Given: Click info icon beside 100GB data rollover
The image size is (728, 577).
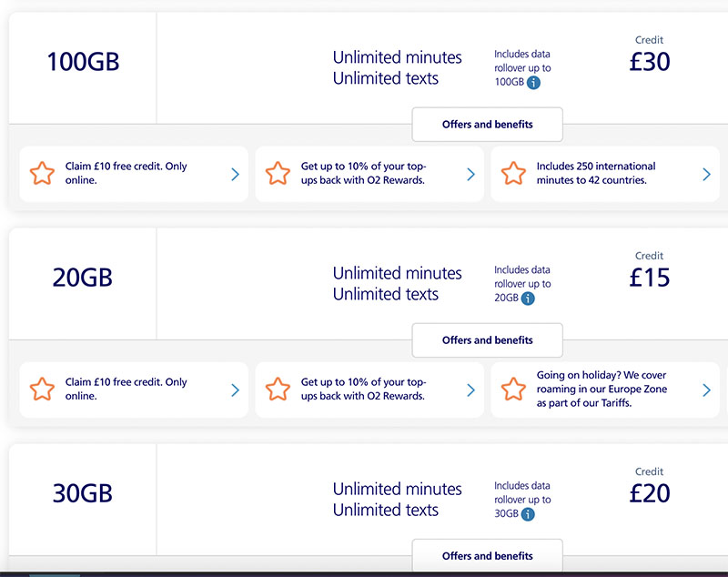Looking at the screenshot, I should pyautogui.click(x=534, y=83).
